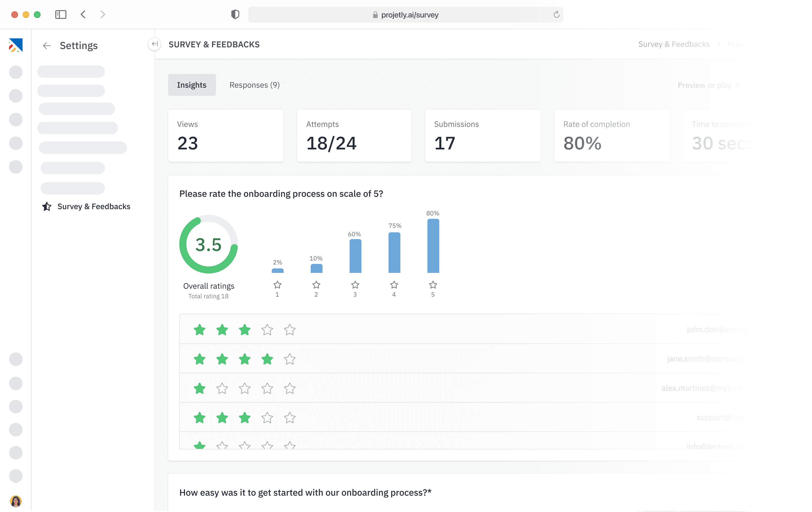Reload the page with refresh icon
812x512 pixels.
(x=556, y=14)
